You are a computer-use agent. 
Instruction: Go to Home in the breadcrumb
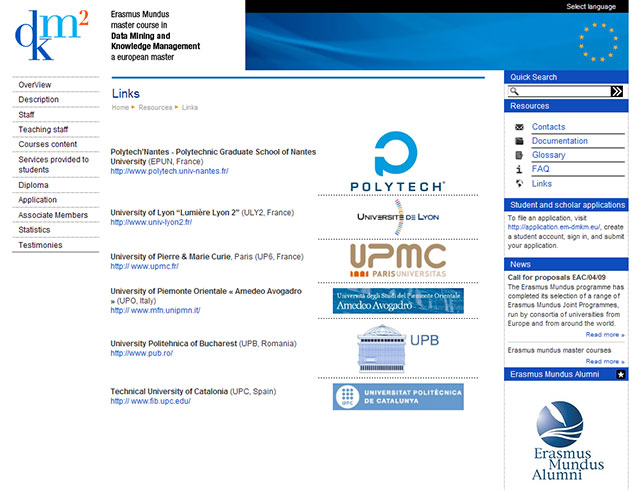click(120, 107)
